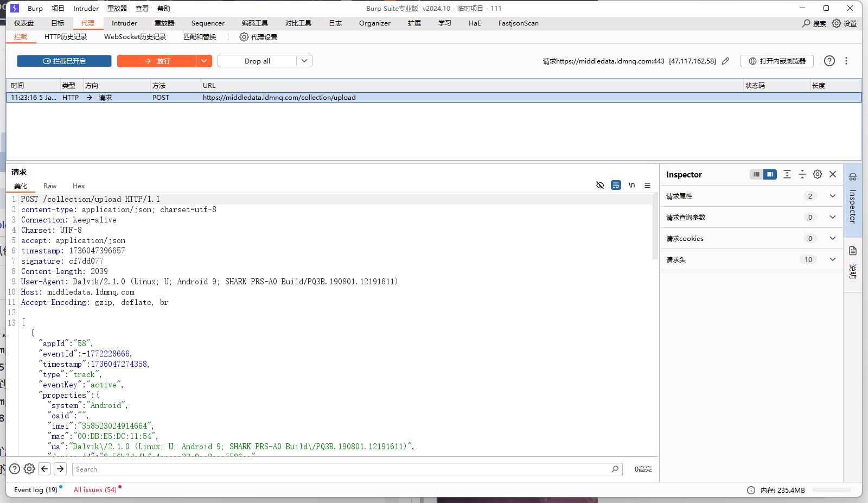This screenshot has height=503, width=868.
Task: Toggle the 拦截已开启 intercept switch
Action: [x=64, y=61]
